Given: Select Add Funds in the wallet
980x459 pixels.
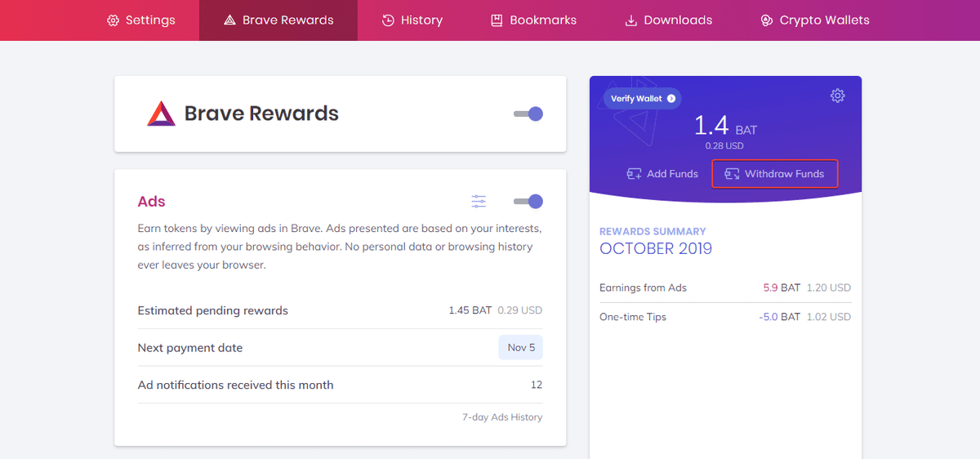Looking at the screenshot, I should pyautogui.click(x=662, y=174).
